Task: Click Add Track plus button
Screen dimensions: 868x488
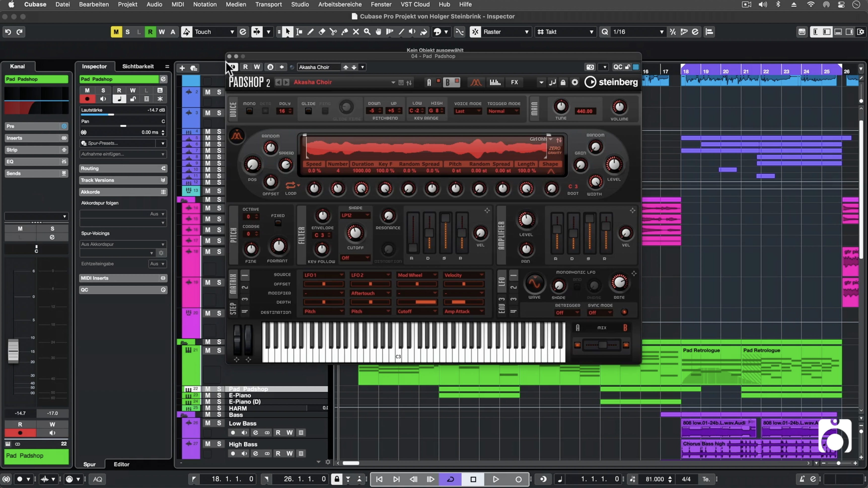Action: tap(182, 68)
